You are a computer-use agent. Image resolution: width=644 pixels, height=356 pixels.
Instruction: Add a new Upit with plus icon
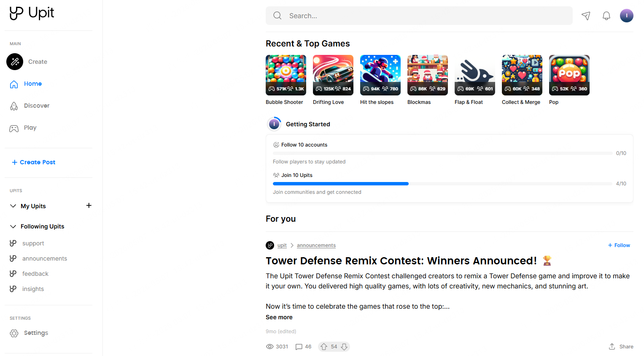click(89, 206)
